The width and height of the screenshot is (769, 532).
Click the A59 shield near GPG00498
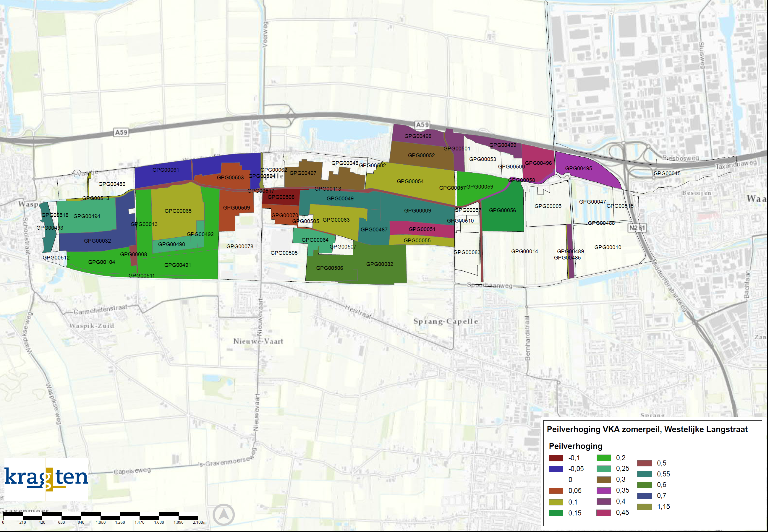[422, 125]
